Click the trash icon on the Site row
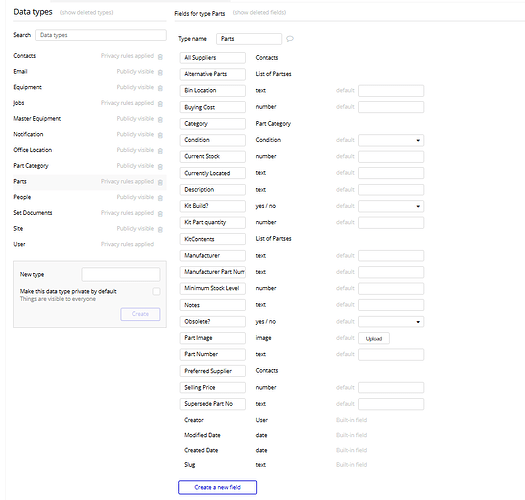The width and height of the screenshot is (525, 500). point(160,229)
